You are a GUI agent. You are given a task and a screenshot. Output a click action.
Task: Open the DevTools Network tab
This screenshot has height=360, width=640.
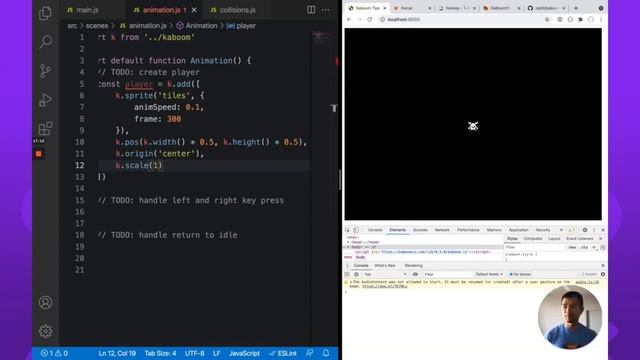point(442,230)
